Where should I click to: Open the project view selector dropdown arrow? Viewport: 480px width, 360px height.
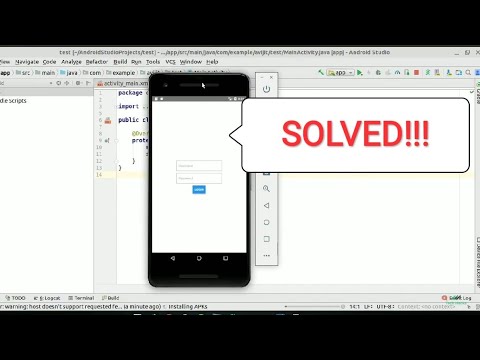(x=51, y=83)
